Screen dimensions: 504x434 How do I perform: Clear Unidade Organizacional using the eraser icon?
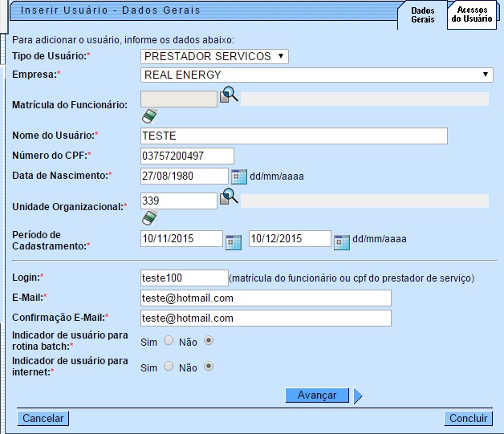click(x=148, y=217)
